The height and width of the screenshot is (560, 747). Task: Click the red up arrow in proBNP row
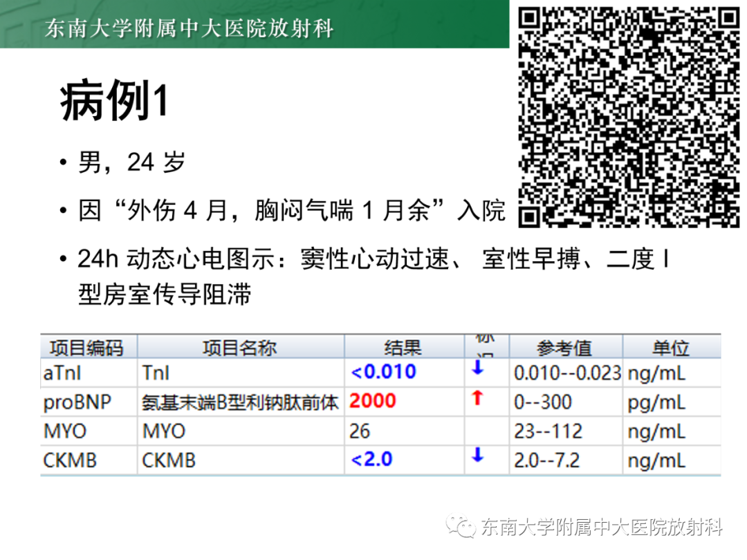click(x=477, y=398)
